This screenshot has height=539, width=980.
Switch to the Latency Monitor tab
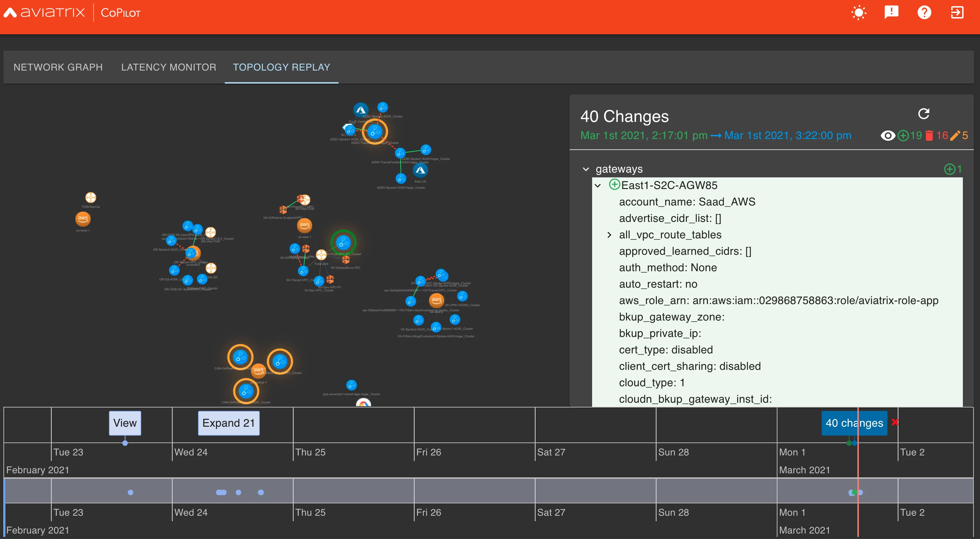point(169,67)
